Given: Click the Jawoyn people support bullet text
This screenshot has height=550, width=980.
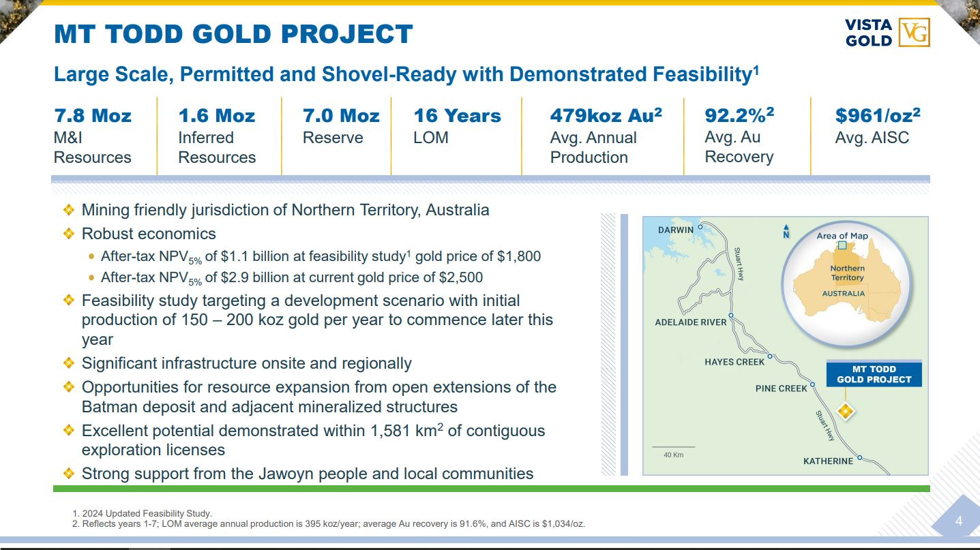Looking at the screenshot, I should coord(308,473).
